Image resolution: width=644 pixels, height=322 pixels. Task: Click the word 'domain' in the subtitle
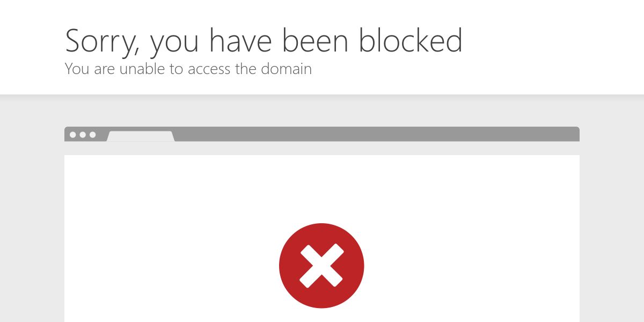click(x=286, y=69)
